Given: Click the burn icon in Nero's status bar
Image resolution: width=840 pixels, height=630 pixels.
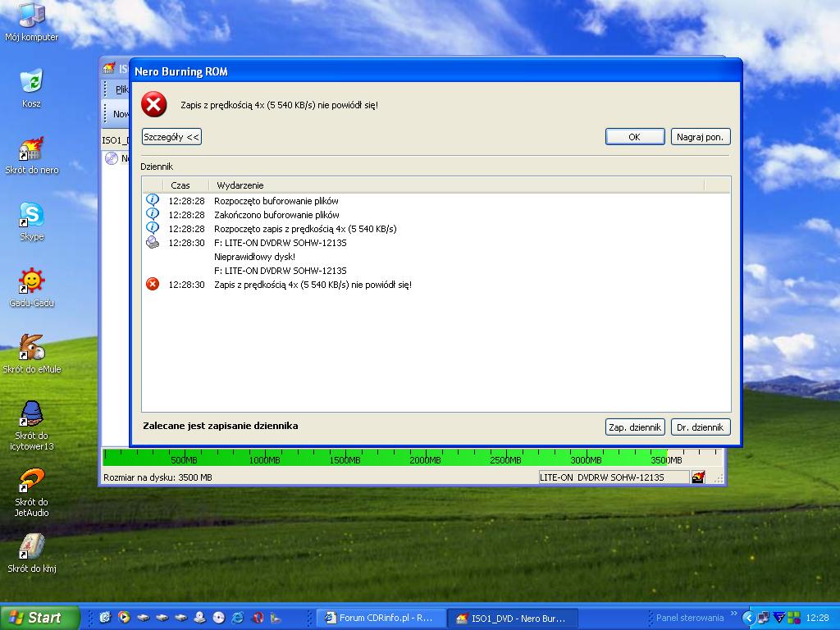Looking at the screenshot, I should (698, 477).
